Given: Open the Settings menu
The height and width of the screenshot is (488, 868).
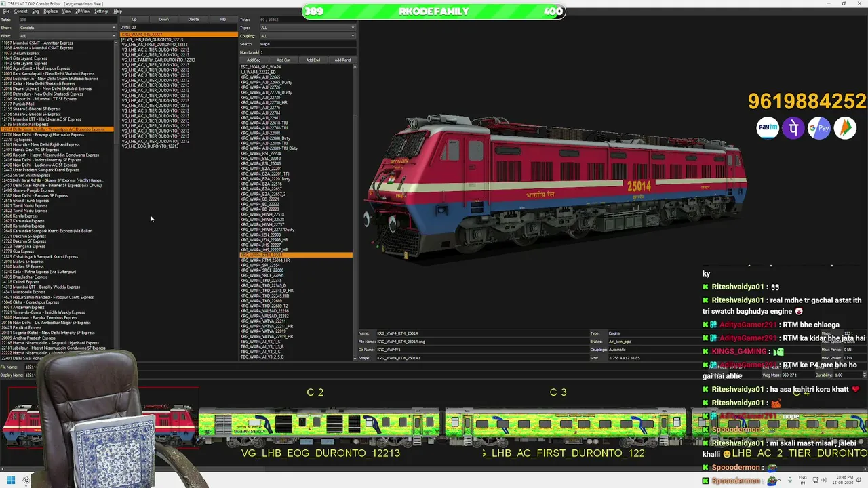Looking at the screenshot, I should pyautogui.click(x=101, y=12).
